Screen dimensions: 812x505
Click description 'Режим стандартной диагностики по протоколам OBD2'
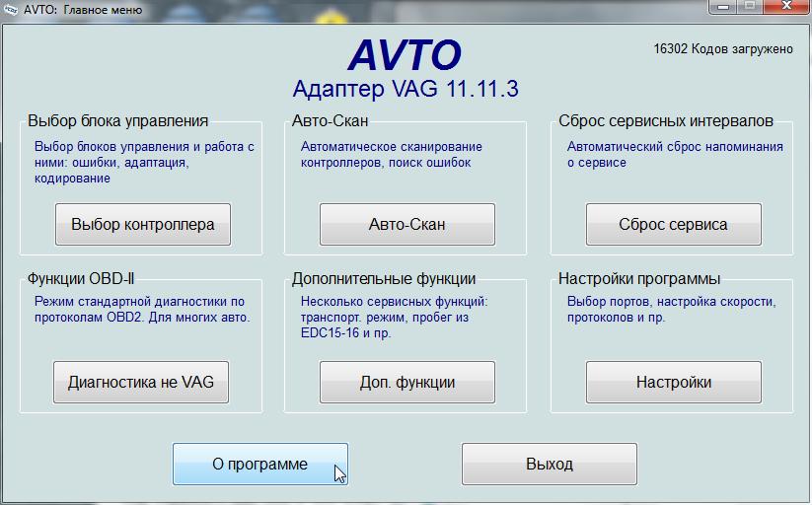pyautogui.click(x=142, y=310)
